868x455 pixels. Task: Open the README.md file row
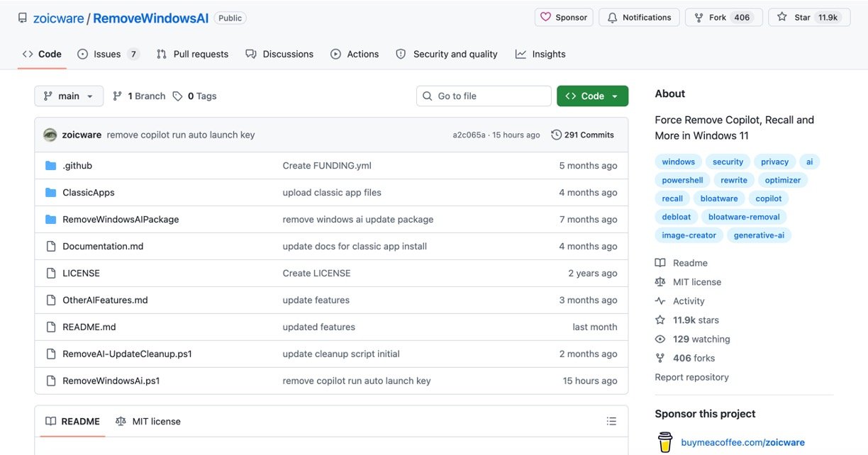coord(331,327)
